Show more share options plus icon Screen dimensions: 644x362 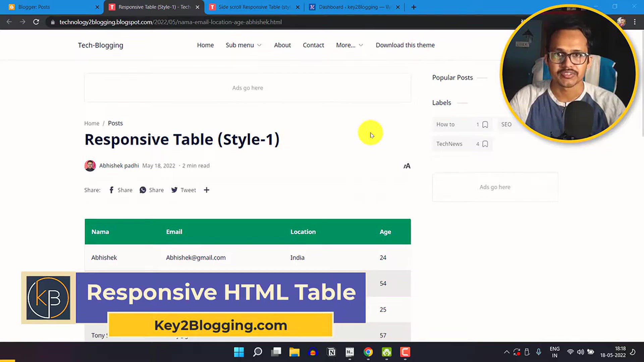[207, 190]
